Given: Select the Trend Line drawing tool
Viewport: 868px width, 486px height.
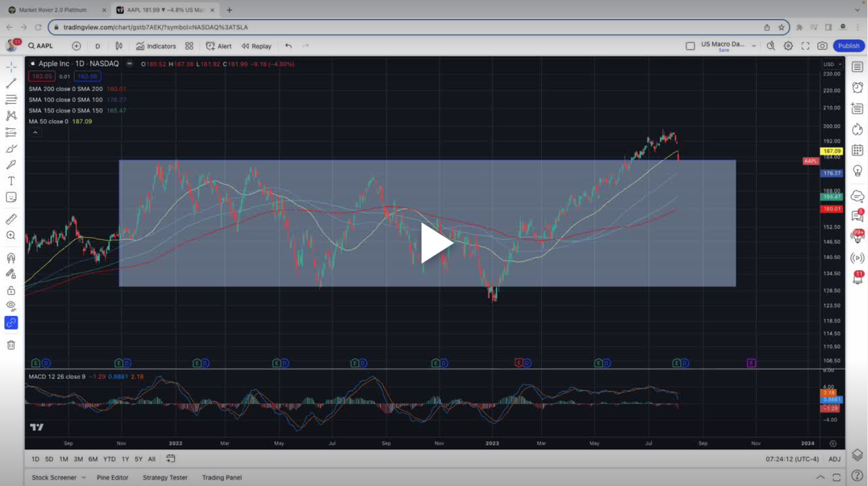Looking at the screenshot, I should (x=10, y=83).
